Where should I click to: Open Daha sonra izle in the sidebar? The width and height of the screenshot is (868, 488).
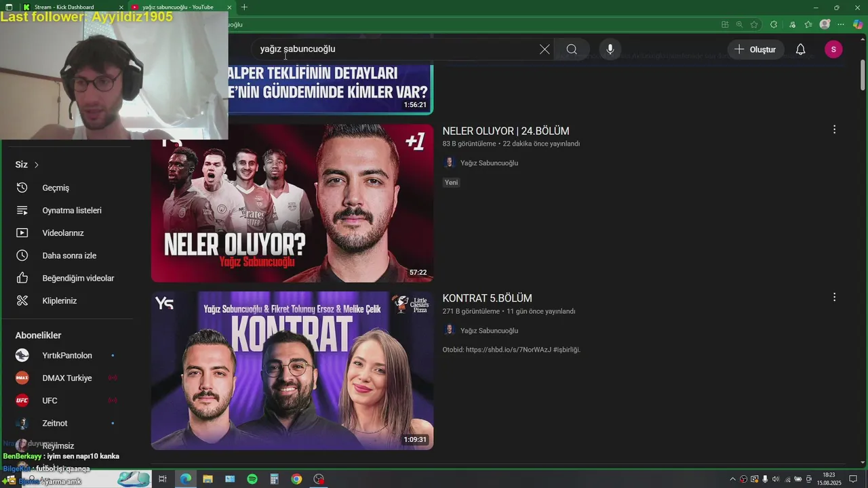click(68, 256)
